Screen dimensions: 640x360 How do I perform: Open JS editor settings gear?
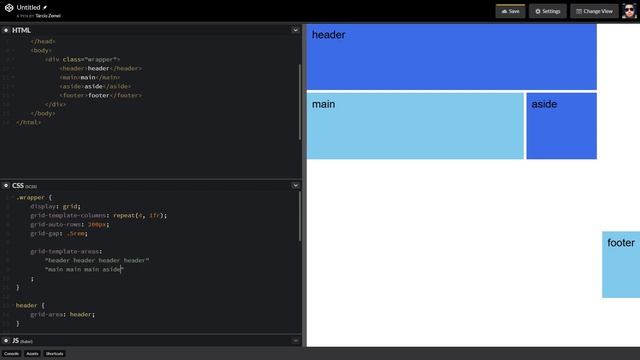pyautogui.click(x=6, y=340)
